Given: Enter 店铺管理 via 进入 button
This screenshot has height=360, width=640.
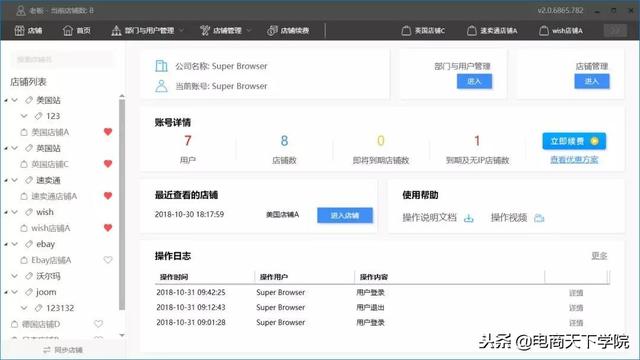Looking at the screenshot, I should pyautogui.click(x=592, y=81).
